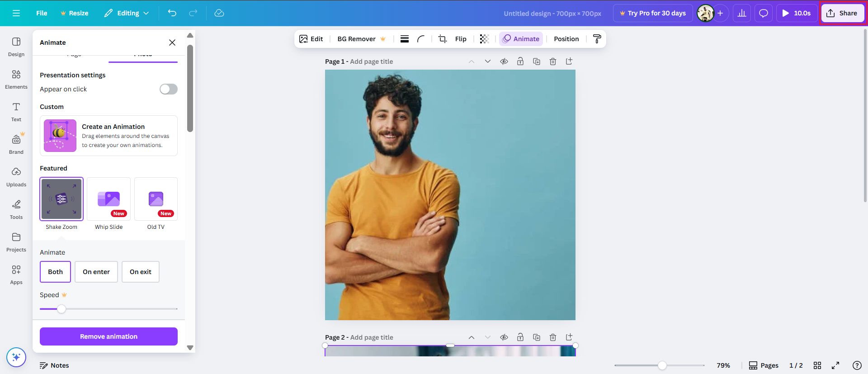The image size is (868, 374).
Task: Click the Copy style paint roller
Action: 597,39
